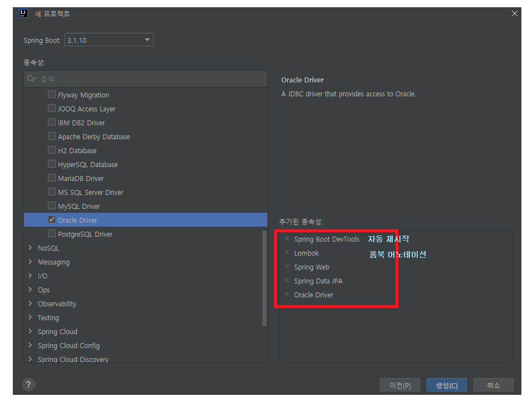Expand the Spring Cloud Discovery category
The image size is (532, 406).
[30, 359]
